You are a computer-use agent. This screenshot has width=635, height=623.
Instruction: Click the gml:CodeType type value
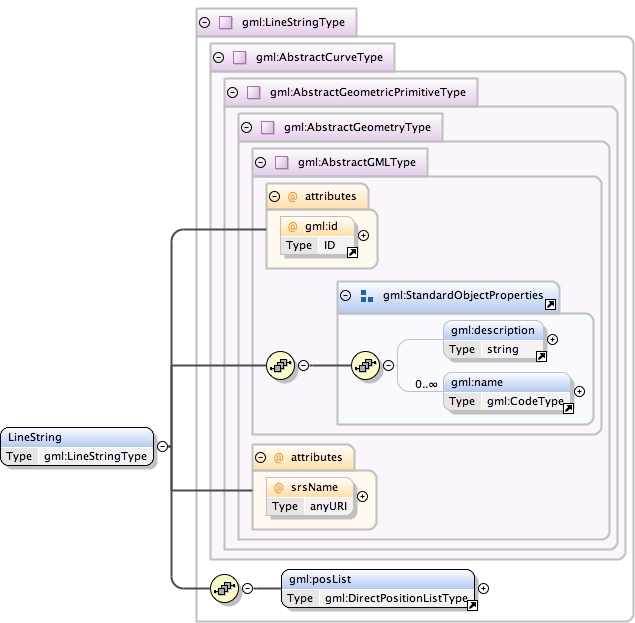click(525, 401)
